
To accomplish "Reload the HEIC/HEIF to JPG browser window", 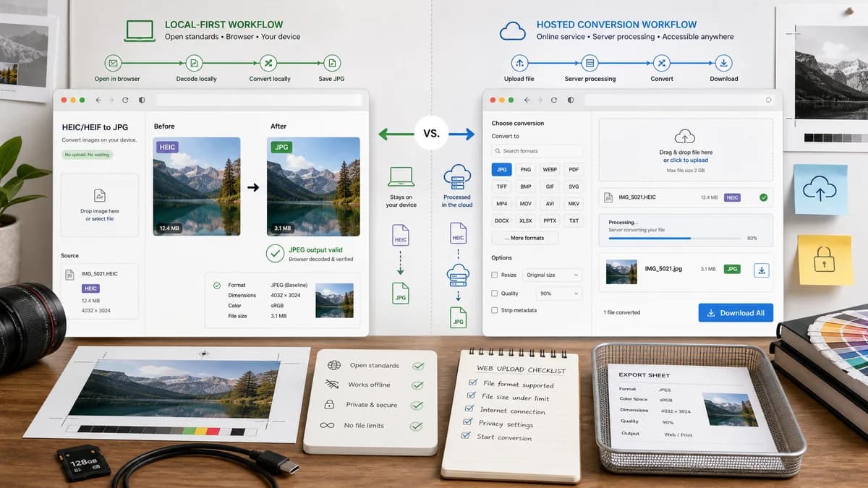I will pos(125,100).
